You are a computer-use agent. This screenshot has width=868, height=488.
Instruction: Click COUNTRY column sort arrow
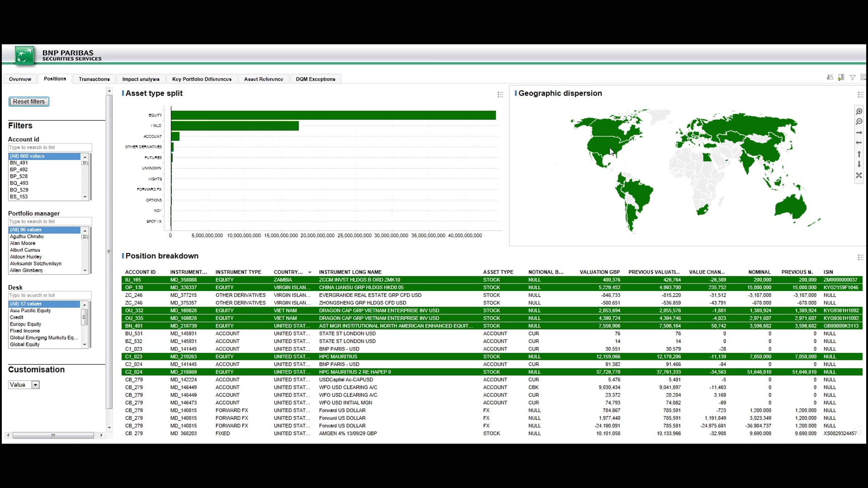pos(310,273)
